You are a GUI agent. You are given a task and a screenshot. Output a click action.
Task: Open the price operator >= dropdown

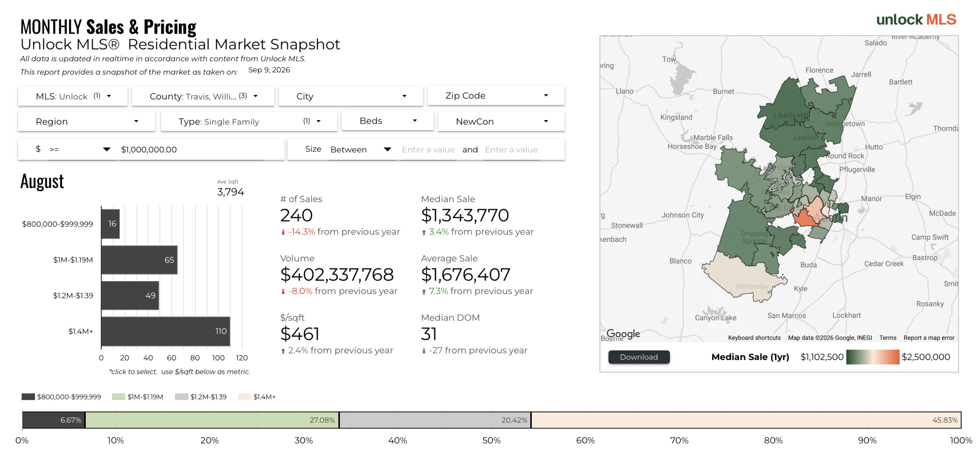point(80,150)
